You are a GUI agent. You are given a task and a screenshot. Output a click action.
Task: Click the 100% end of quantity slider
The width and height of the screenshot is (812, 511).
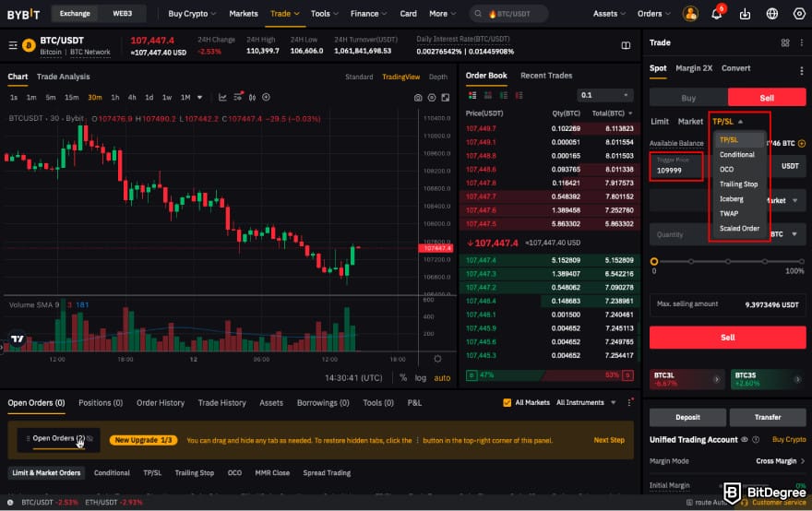point(802,261)
